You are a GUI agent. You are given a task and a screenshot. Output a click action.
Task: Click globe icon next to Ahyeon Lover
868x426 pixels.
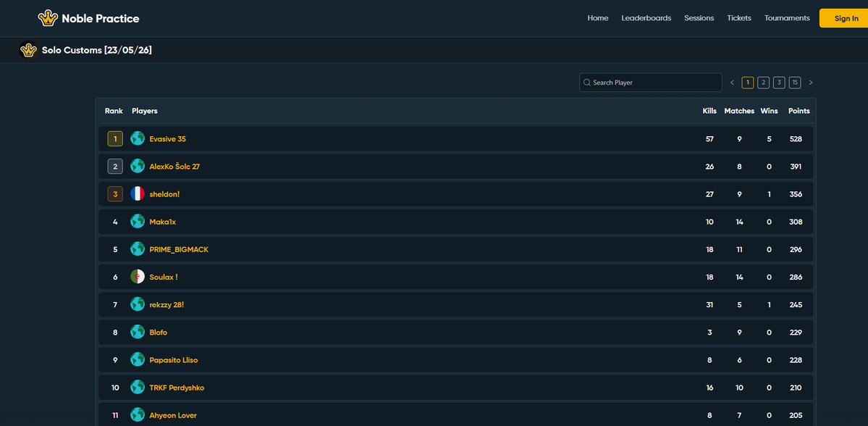(138, 415)
